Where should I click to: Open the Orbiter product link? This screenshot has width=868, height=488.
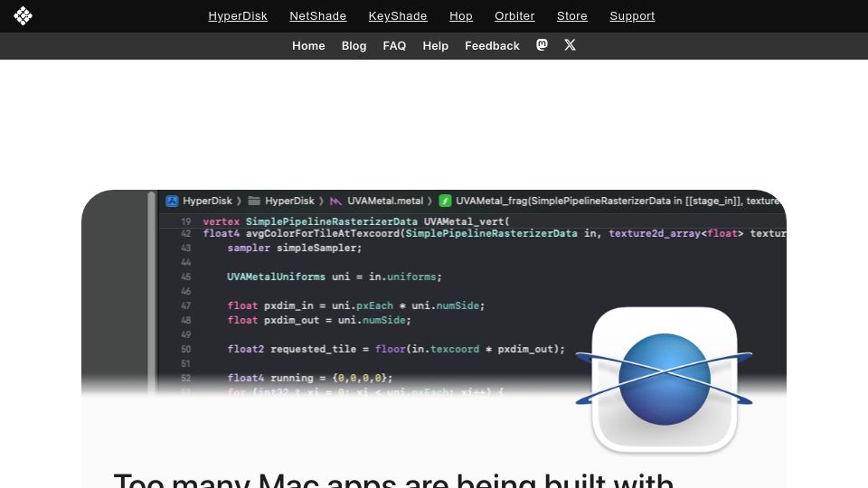[514, 16]
